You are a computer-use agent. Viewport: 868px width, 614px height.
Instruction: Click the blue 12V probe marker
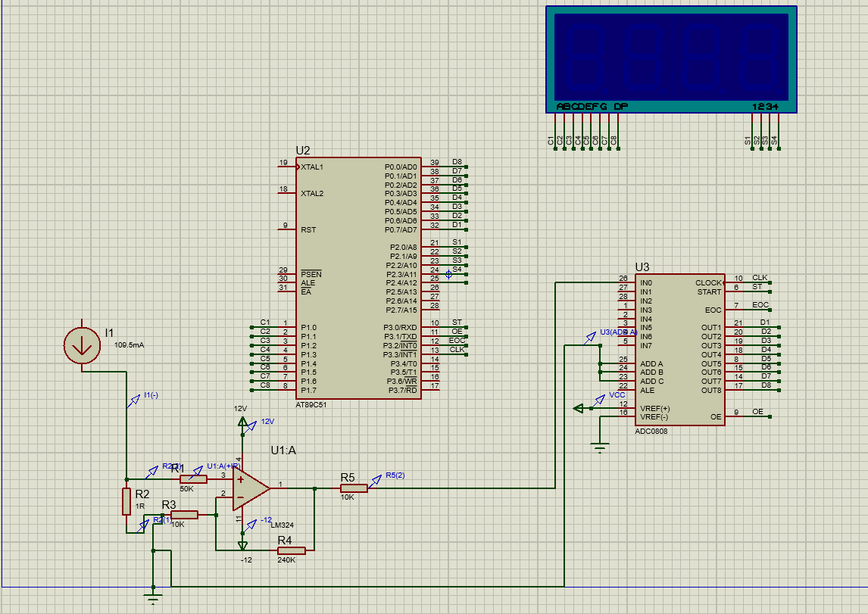point(250,426)
